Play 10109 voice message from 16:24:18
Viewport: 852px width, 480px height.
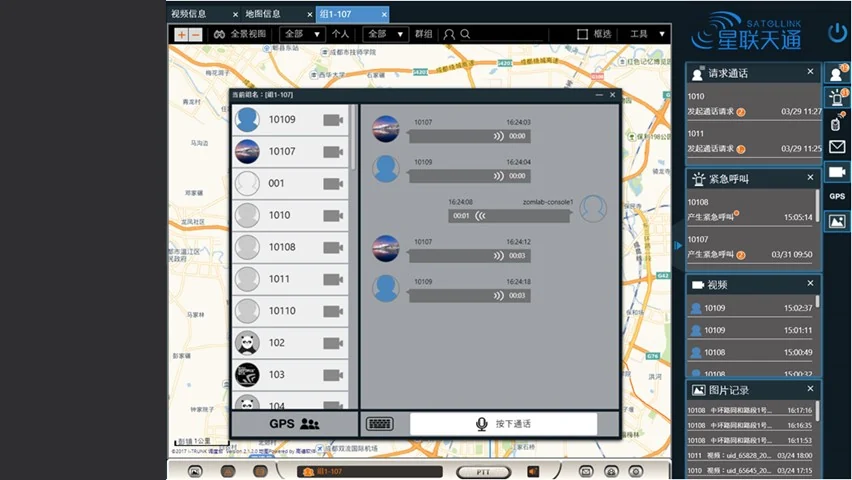pos(469,295)
